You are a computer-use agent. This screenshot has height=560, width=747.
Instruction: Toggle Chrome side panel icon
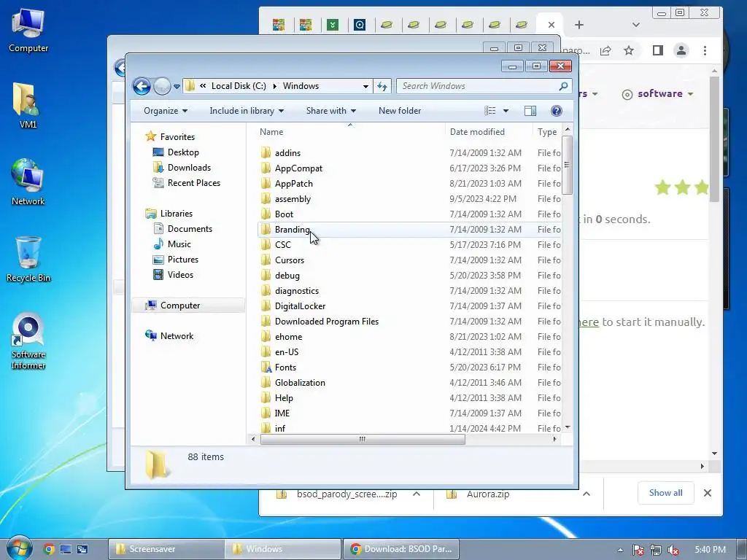click(x=658, y=50)
